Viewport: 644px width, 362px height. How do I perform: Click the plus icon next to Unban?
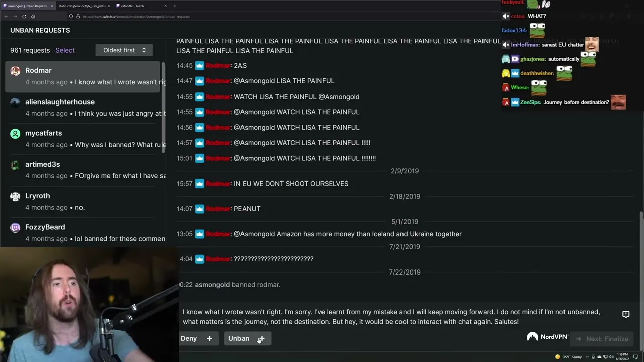click(261, 339)
